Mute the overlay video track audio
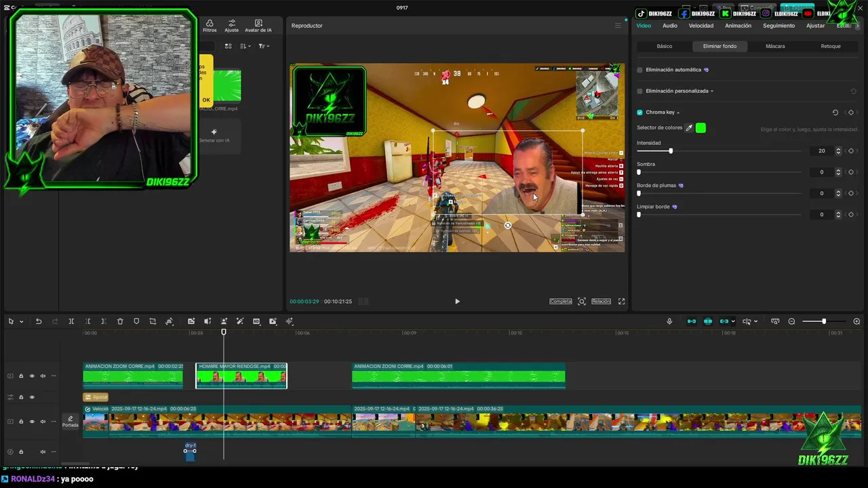Screen dimensions: 868x488 coord(43,375)
